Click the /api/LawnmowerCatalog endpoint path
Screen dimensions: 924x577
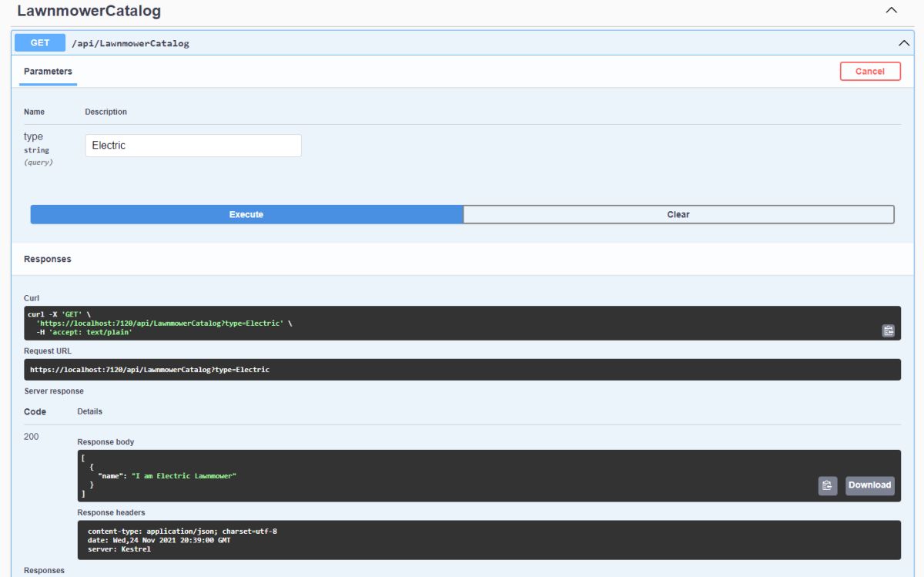[130, 43]
